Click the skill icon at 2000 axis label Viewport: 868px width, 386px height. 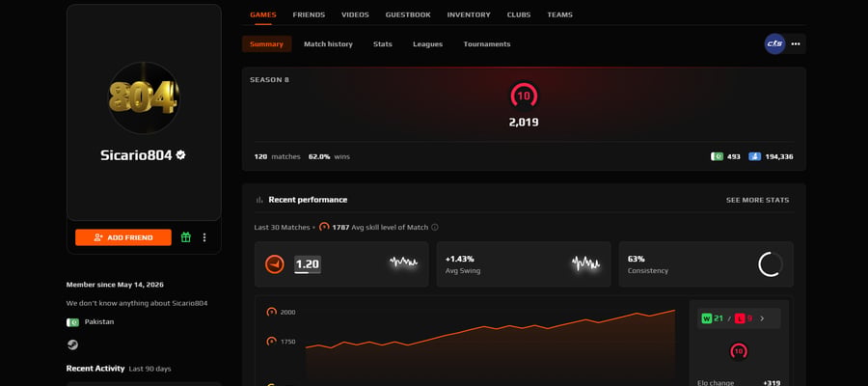point(271,312)
